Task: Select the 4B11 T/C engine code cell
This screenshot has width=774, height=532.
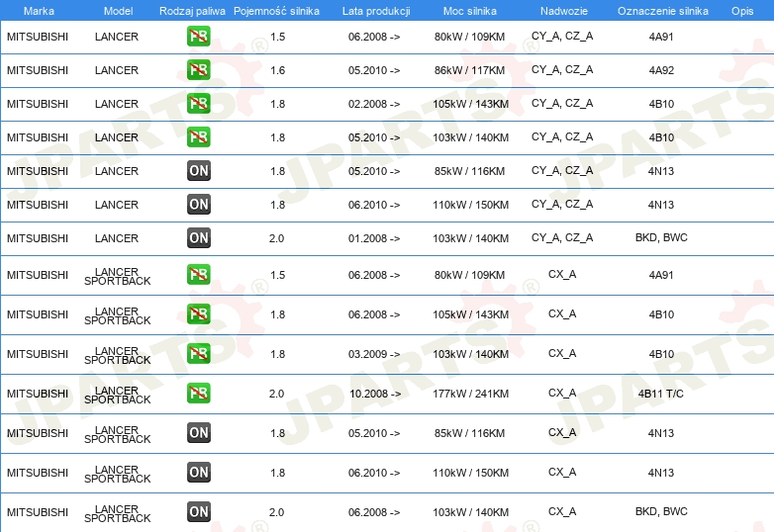Action: 660,394
